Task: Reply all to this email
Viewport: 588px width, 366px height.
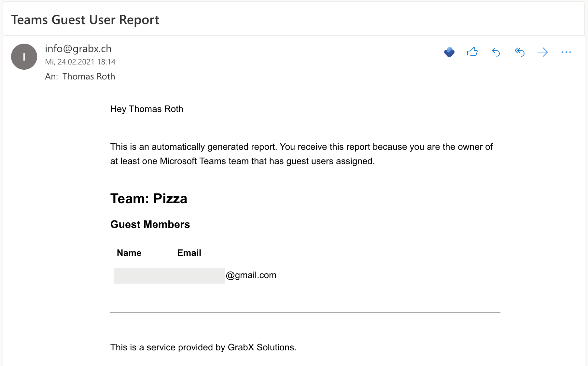Action: [x=519, y=52]
